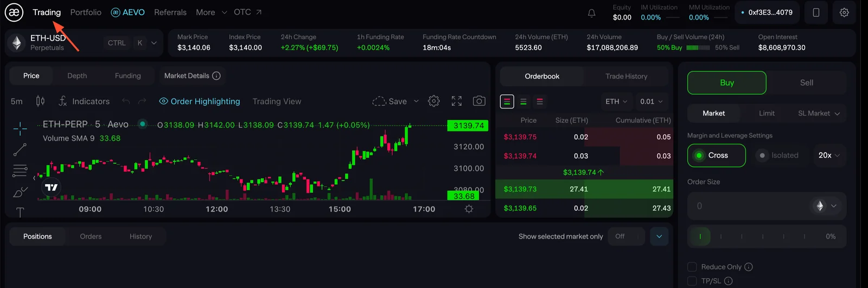
Task: Open the orderbook ETH unit dropdown
Action: click(x=616, y=102)
